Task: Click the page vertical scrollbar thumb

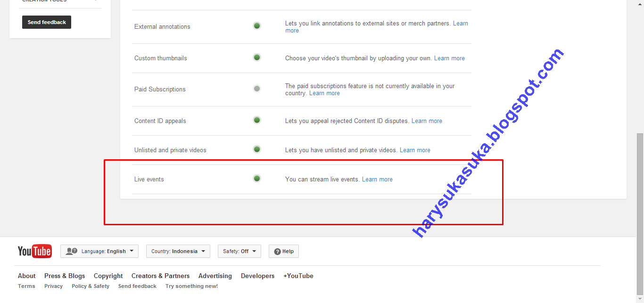Action: click(640, 213)
